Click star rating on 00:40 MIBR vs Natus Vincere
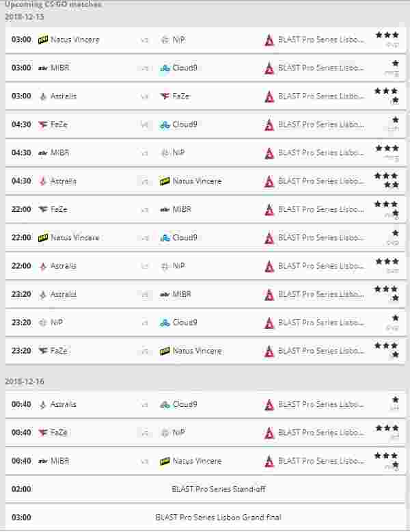The height and width of the screenshot is (532, 410). 386,460
